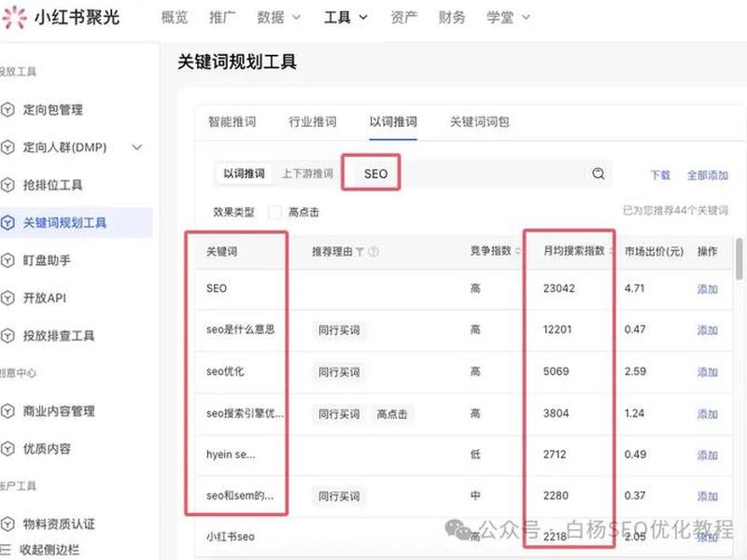The image size is (747, 560).
Task: Click the icon beside 投放排查工具
Action: coord(7,336)
